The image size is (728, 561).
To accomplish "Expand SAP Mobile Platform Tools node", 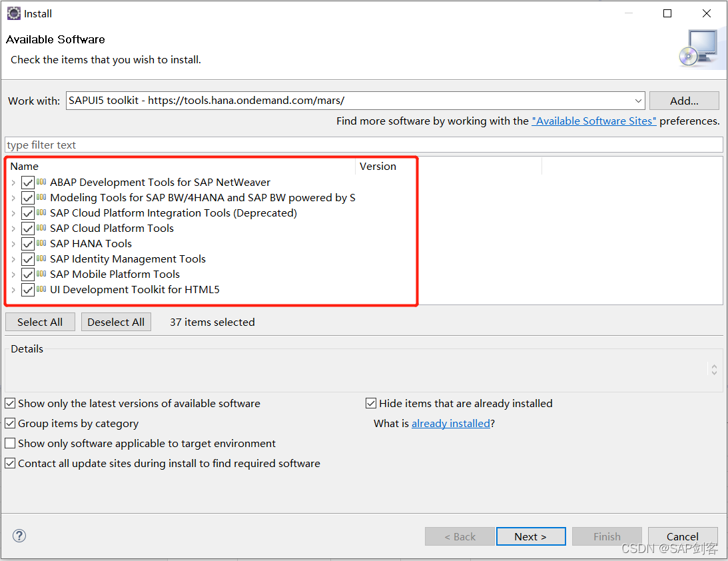I will pyautogui.click(x=13, y=275).
